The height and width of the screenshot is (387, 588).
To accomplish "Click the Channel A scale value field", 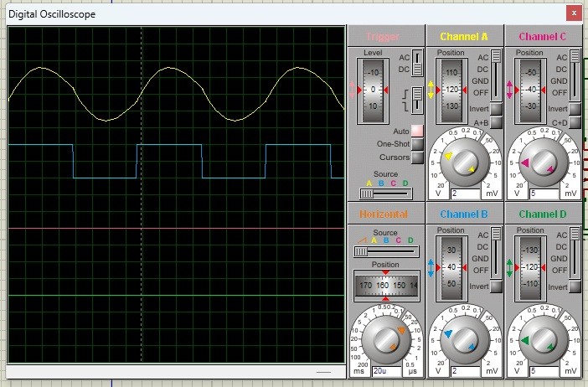I will point(466,193).
